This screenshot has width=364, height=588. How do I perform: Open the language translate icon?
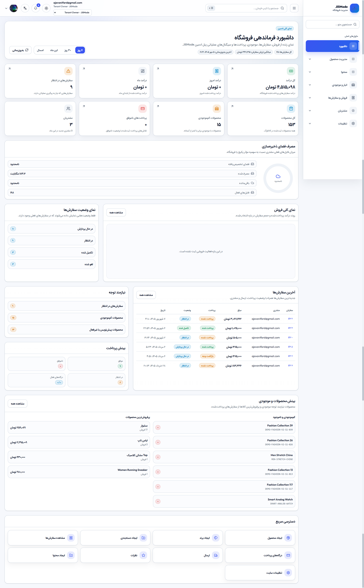point(25,8)
